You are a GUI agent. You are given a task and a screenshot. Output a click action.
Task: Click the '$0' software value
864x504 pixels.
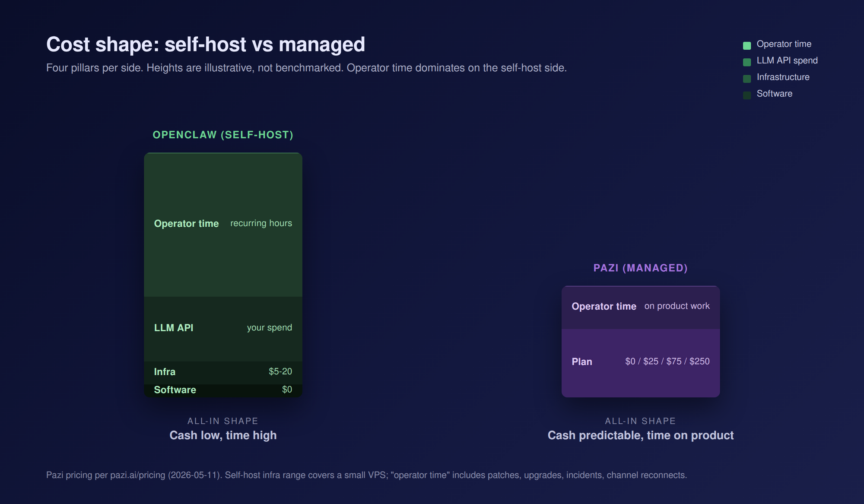click(x=287, y=390)
